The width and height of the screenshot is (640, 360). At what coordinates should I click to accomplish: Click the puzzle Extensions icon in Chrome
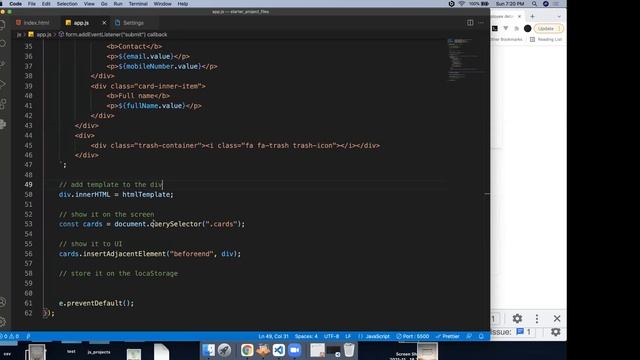[516, 29]
